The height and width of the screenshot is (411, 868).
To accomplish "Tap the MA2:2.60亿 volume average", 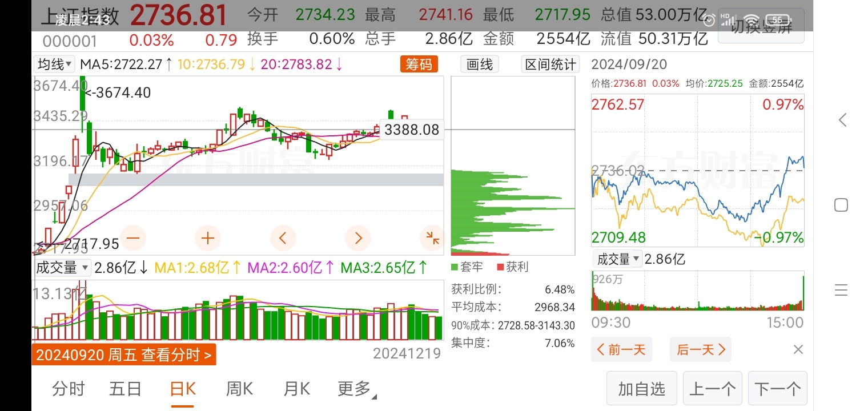I will point(290,267).
